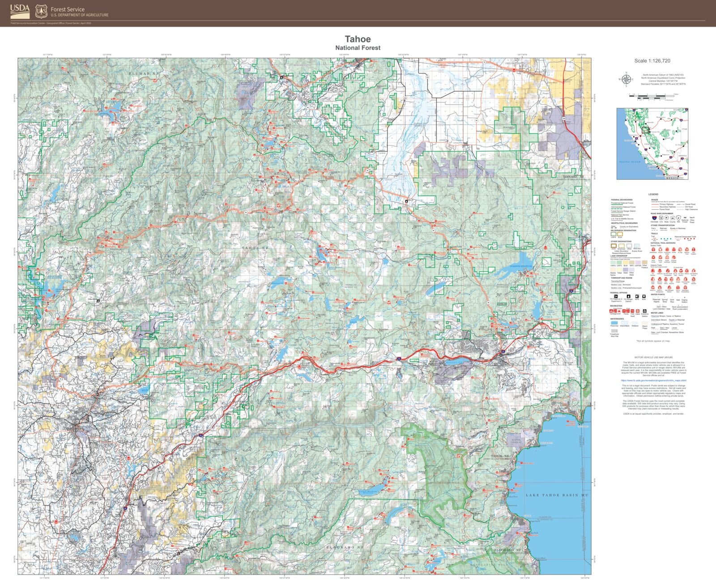Toggle the USFS wilderness designation entry
The image size is (716, 588).
coord(613,233)
